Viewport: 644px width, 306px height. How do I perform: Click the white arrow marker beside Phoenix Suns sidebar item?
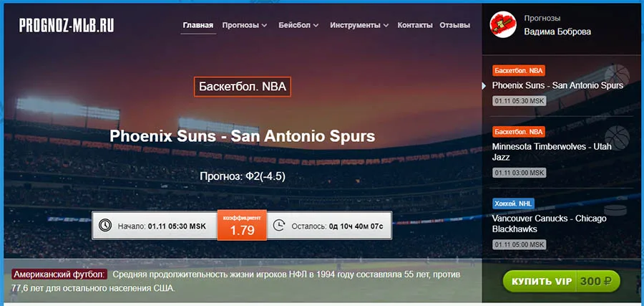484,85
